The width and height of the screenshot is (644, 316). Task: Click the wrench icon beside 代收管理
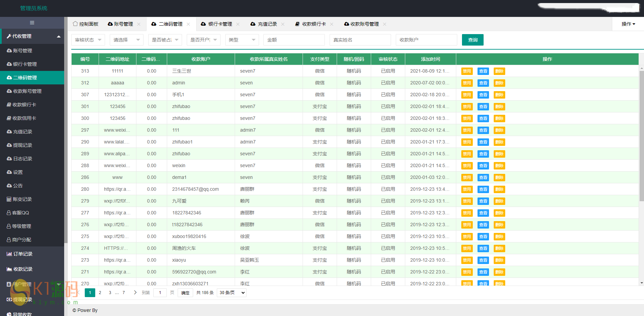pyautogui.click(x=9, y=36)
